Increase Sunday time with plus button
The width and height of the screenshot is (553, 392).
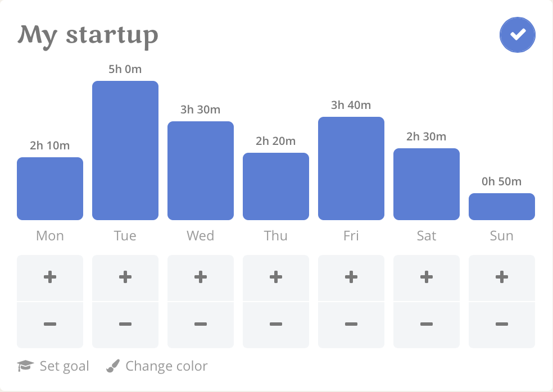pyautogui.click(x=502, y=277)
